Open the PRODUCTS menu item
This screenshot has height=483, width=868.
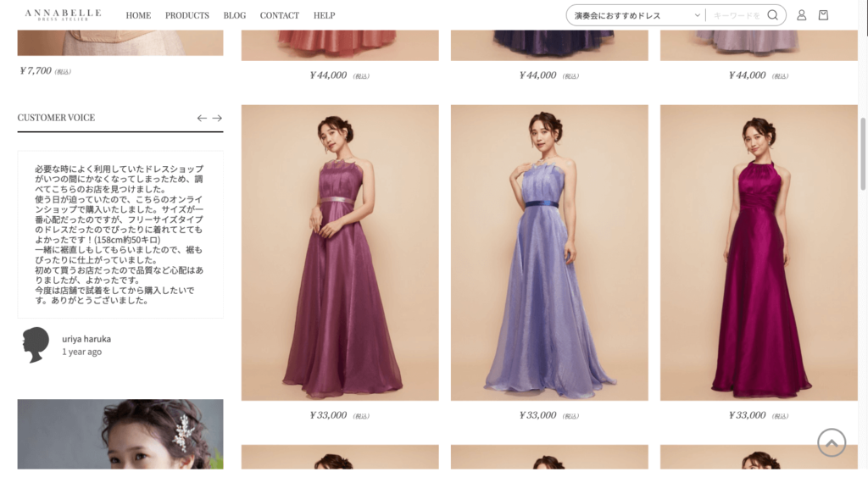186,15
